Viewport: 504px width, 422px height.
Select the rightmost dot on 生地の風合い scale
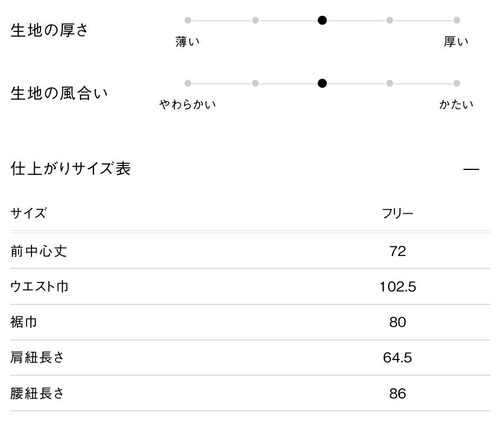[457, 83]
